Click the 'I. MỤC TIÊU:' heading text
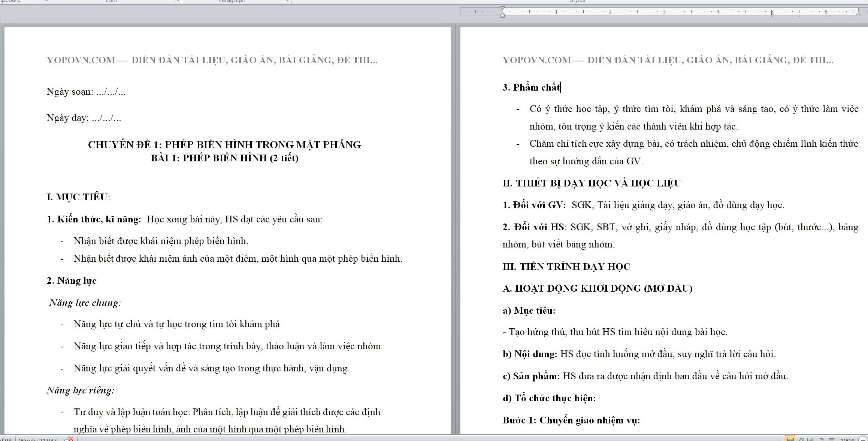The image size is (868, 441). point(78,197)
